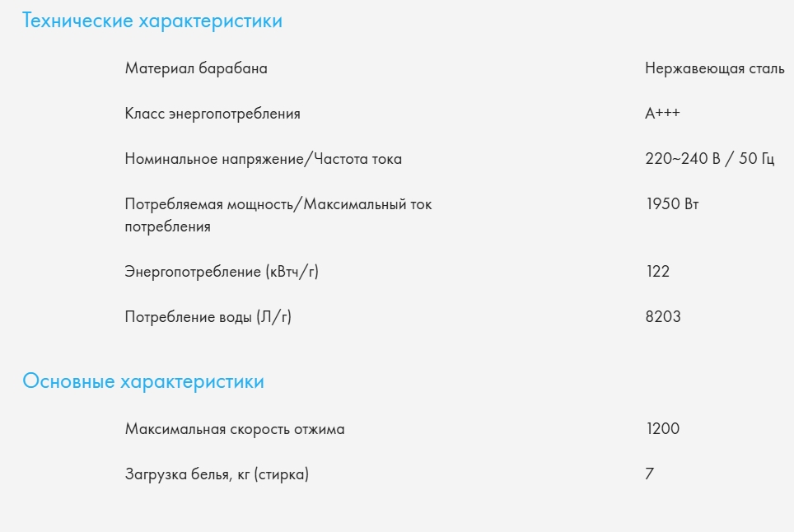This screenshot has width=794, height=532.
Task: Click the wrapped word 'потребления' below power label
Action: [167, 226]
